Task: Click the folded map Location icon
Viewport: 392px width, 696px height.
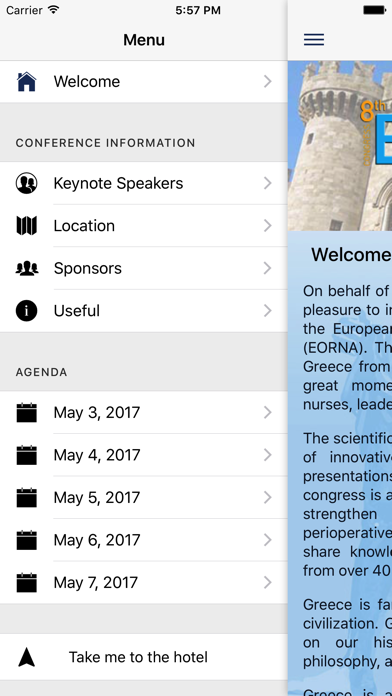Action: pyautogui.click(x=27, y=225)
